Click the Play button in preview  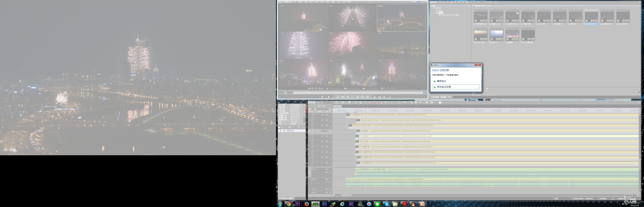tap(353, 97)
